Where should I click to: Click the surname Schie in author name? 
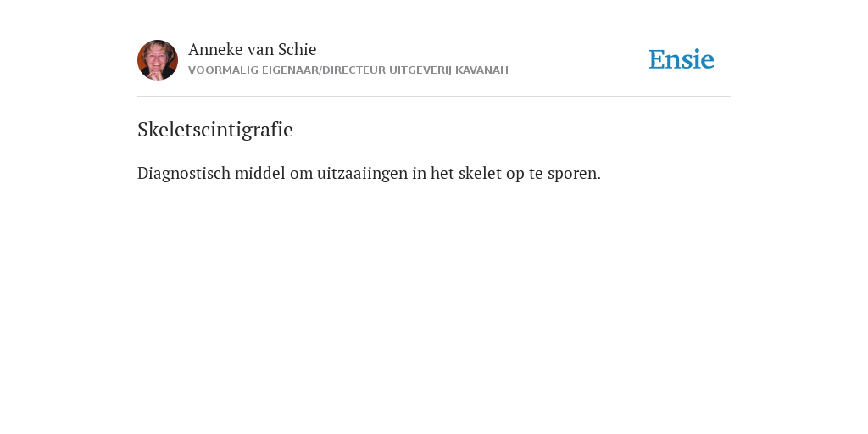[297, 49]
